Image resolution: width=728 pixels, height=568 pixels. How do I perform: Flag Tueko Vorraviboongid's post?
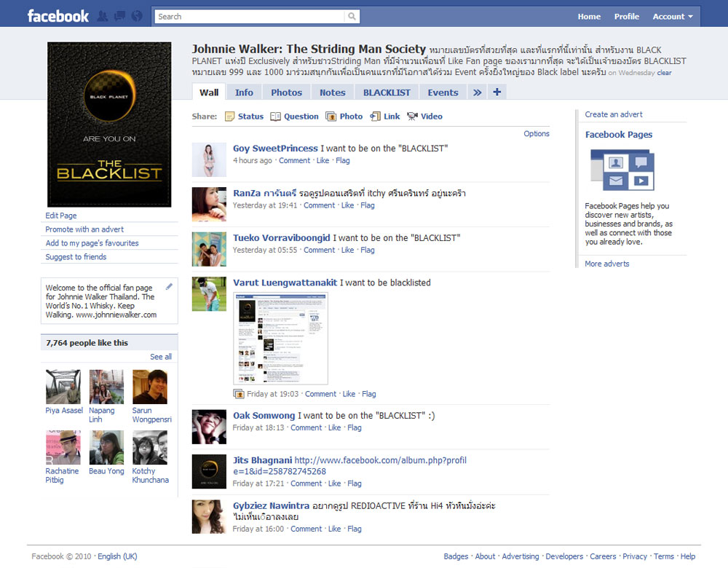(x=367, y=250)
